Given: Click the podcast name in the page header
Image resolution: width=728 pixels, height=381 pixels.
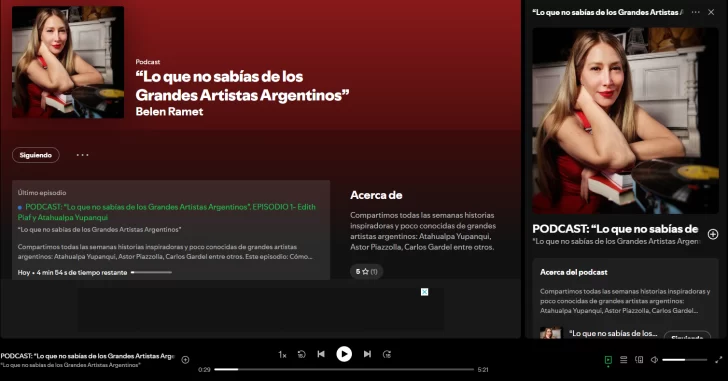Looking at the screenshot, I should coord(242,86).
